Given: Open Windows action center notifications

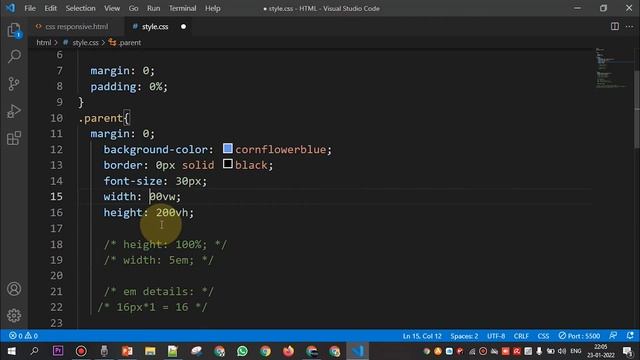Looking at the screenshot, I should (628, 351).
